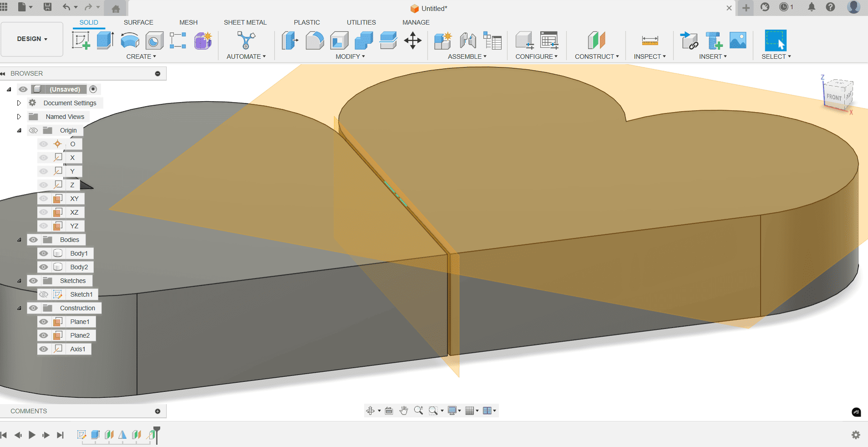Click the Joint tool icon

[x=468, y=41]
